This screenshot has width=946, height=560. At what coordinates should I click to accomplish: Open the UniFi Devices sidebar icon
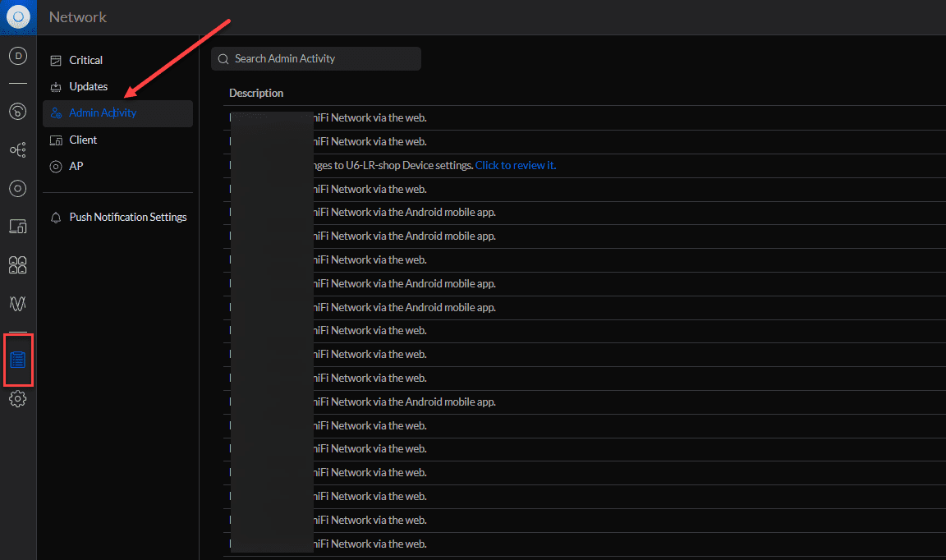pyautogui.click(x=18, y=189)
